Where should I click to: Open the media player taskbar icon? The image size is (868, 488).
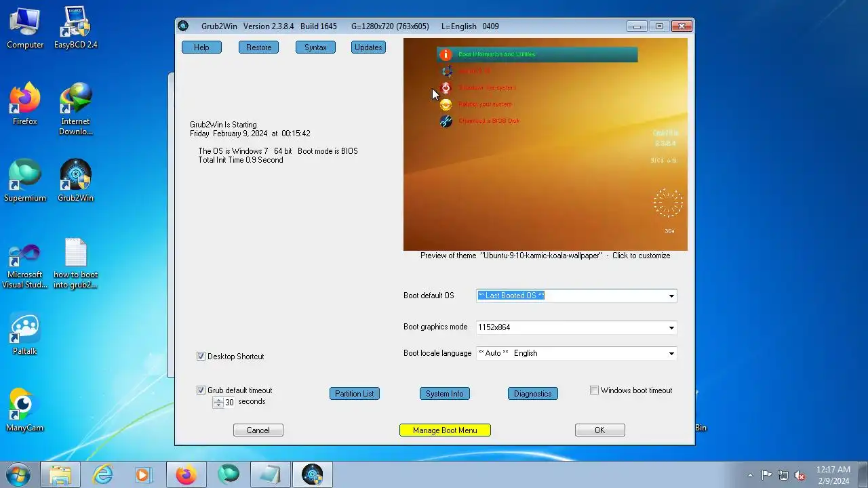tap(144, 474)
